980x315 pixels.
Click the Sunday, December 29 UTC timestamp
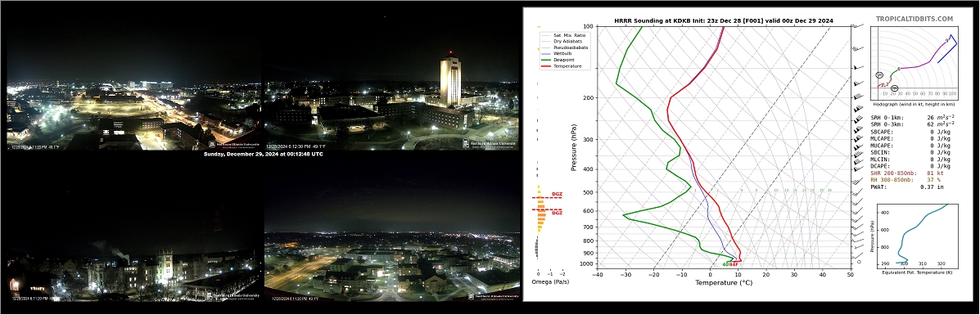pyautogui.click(x=264, y=154)
